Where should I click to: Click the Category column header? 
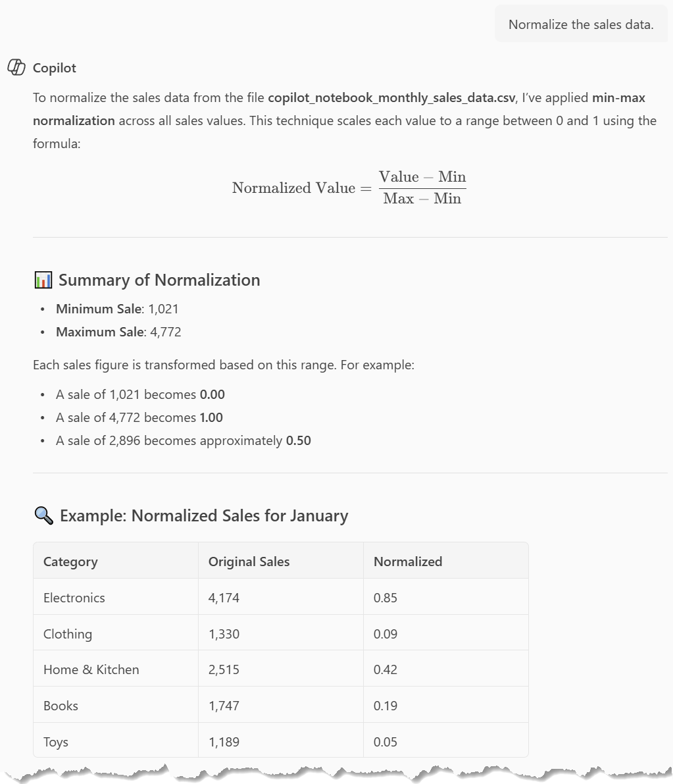tap(70, 562)
